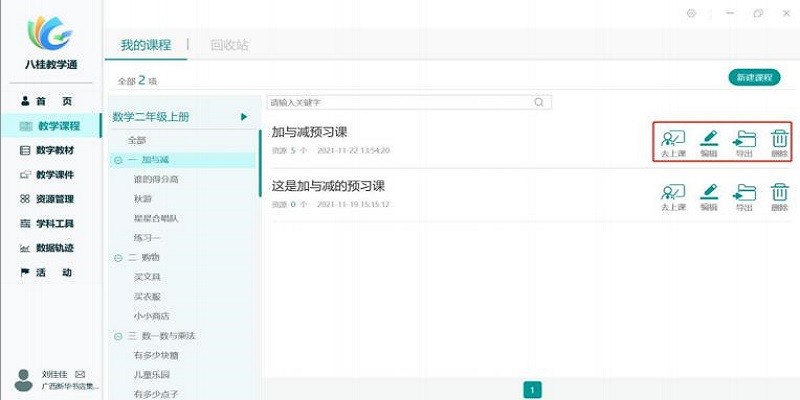Collapse the 二 购物 chapter

click(x=118, y=257)
